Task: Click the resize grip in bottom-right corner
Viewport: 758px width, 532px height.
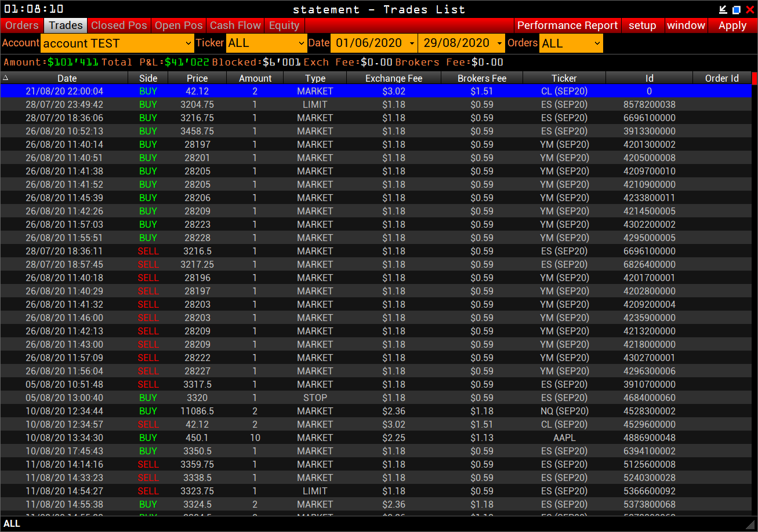Action: 750,524
